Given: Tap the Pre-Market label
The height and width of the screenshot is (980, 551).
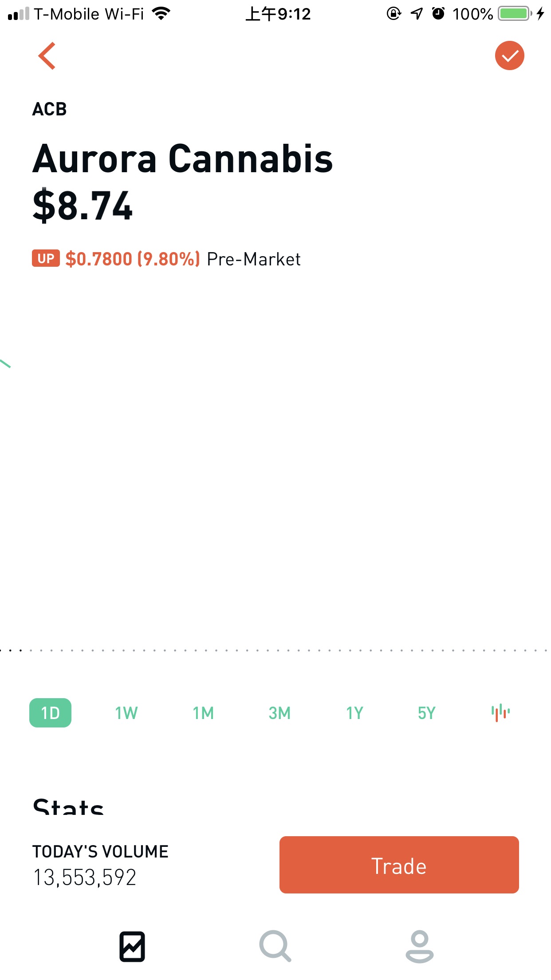Looking at the screenshot, I should click(x=254, y=259).
